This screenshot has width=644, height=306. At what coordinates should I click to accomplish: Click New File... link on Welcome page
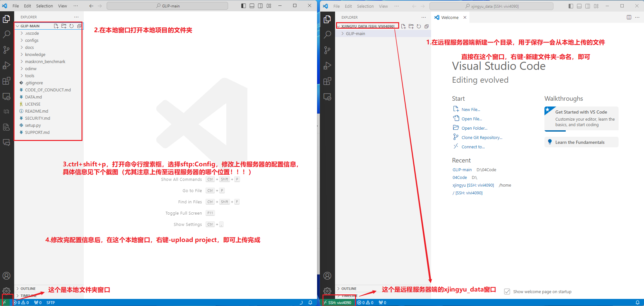(471, 109)
